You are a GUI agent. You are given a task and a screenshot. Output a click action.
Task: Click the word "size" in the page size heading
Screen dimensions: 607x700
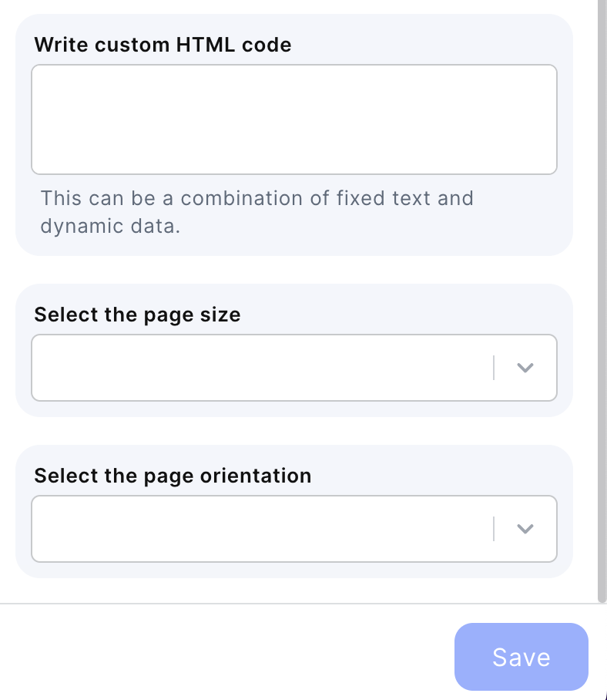pyautogui.click(x=222, y=315)
